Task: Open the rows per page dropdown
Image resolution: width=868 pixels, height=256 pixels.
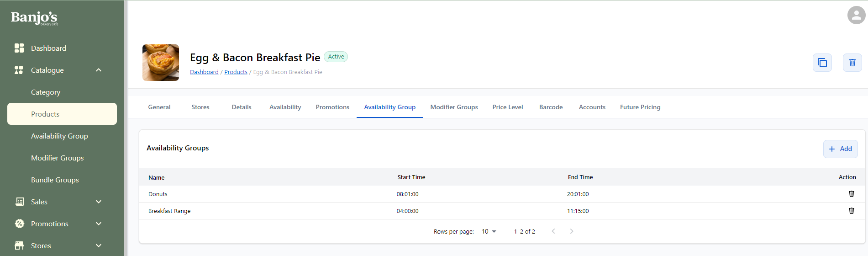Action: click(x=489, y=231)
